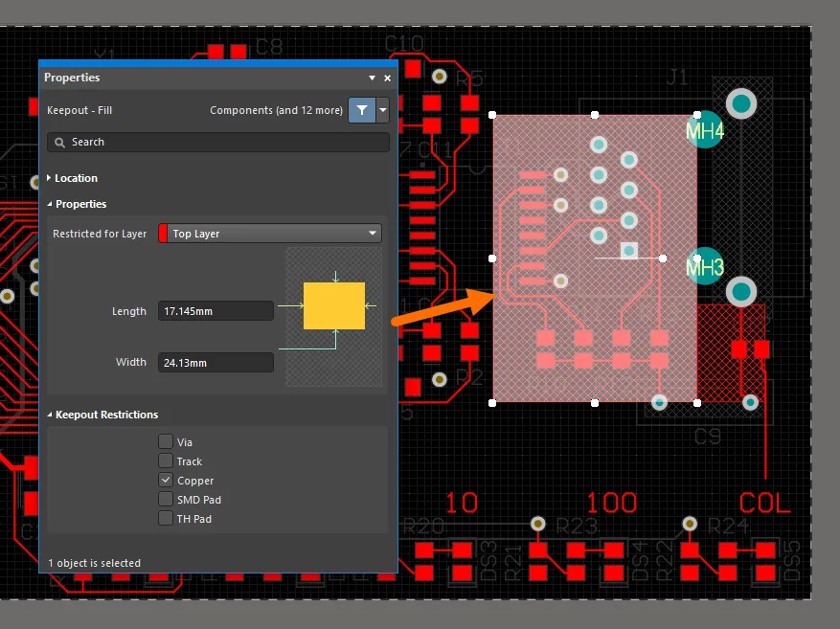Viewport: 840px width, 629px height.
Task: Click the Properties panel title bar
Action: coord(218,78)
